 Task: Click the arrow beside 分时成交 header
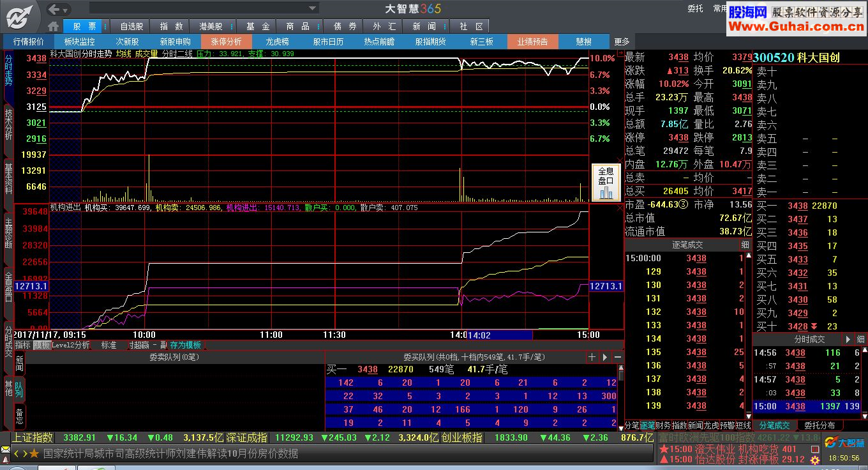tap(848, 339)
